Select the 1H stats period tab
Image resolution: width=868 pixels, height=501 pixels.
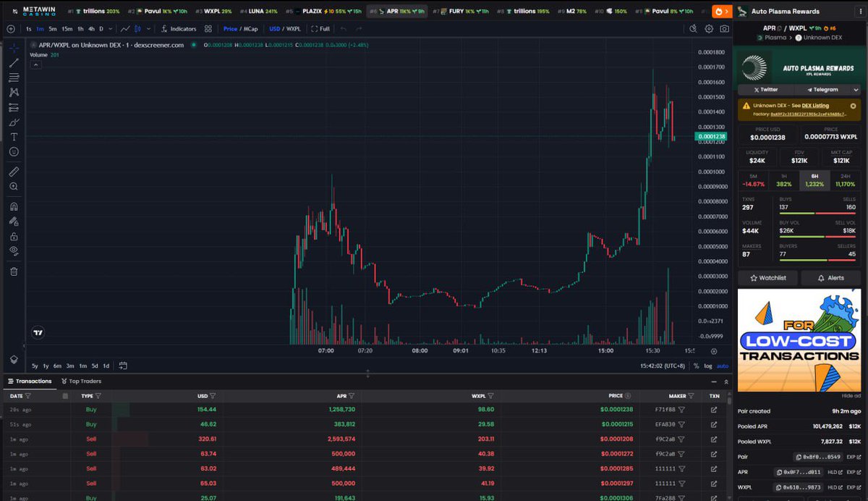coord(783,180)
